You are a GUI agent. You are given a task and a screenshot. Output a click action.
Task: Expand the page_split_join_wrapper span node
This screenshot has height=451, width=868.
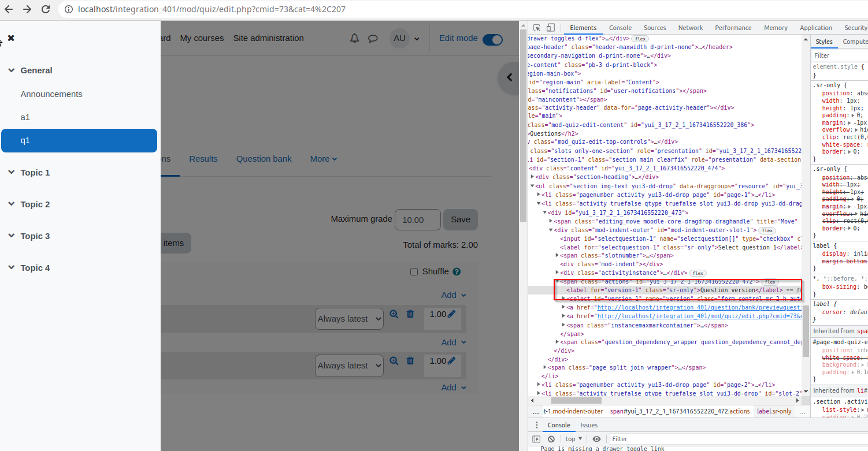(x=546, y=367)
